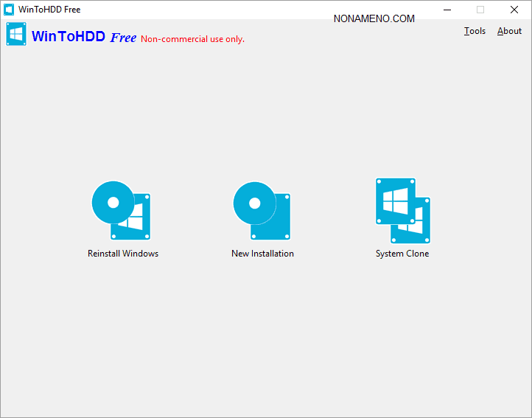532x418 pixels.
Task: Click the blue WinToHDD heading text
Action: (x=69, y=36)
